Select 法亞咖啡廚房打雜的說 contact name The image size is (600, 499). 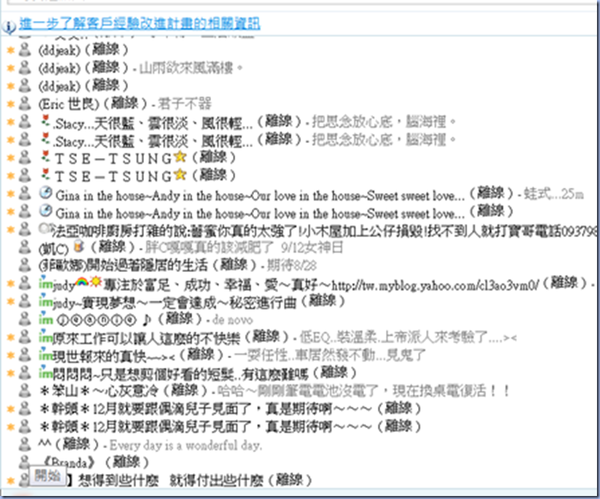(324, 231)
